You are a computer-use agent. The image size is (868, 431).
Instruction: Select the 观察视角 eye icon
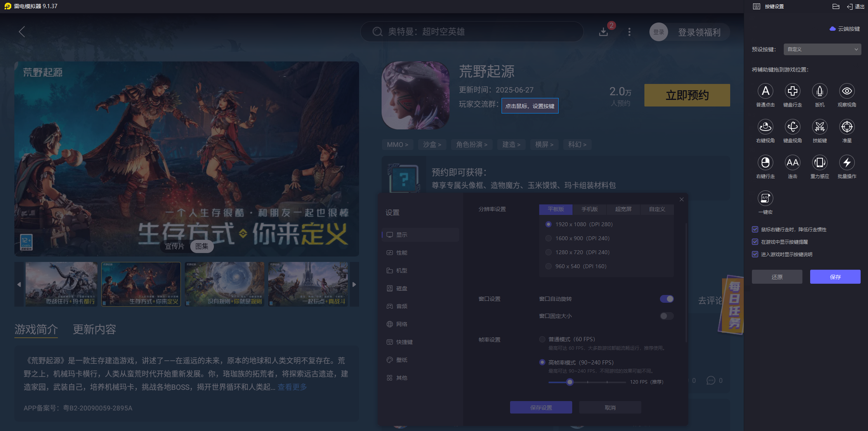tap(847, 91)
